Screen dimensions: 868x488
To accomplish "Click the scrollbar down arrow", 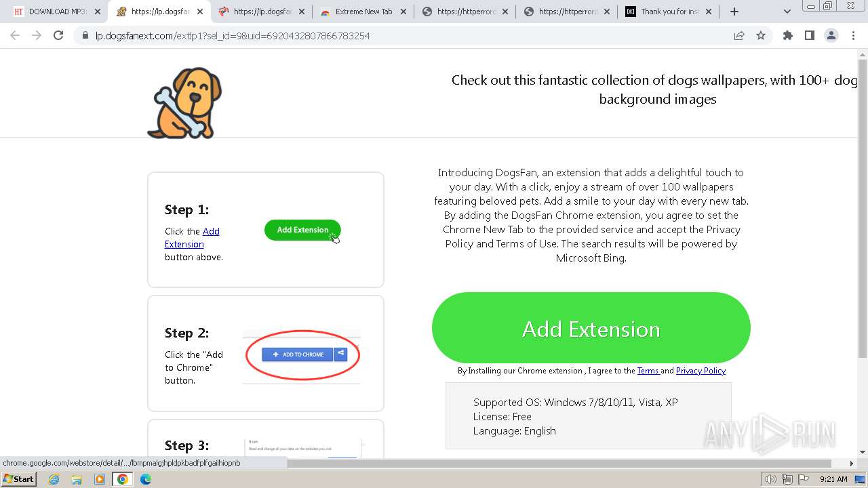I will click(x=862, y=452).
